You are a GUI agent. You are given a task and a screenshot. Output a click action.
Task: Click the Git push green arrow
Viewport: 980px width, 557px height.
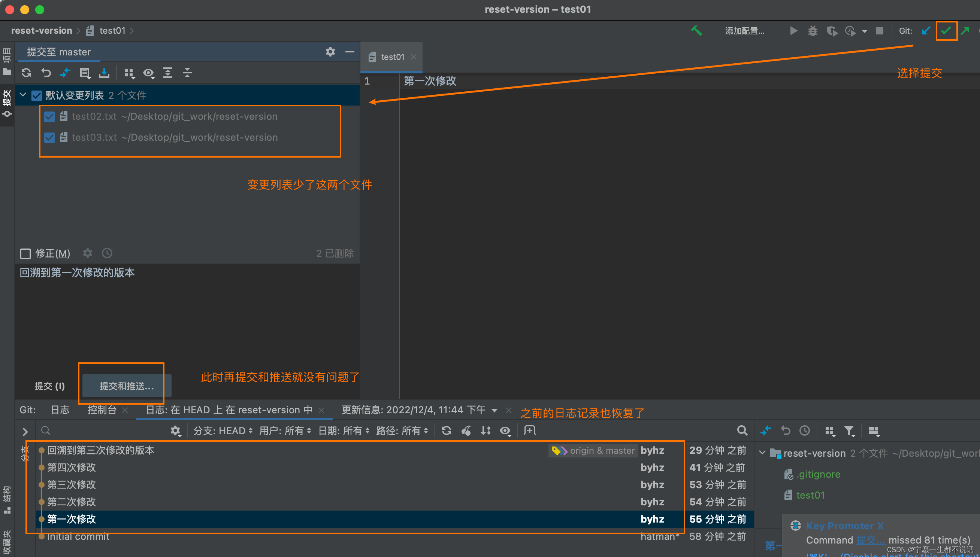[x=965, y=31]
